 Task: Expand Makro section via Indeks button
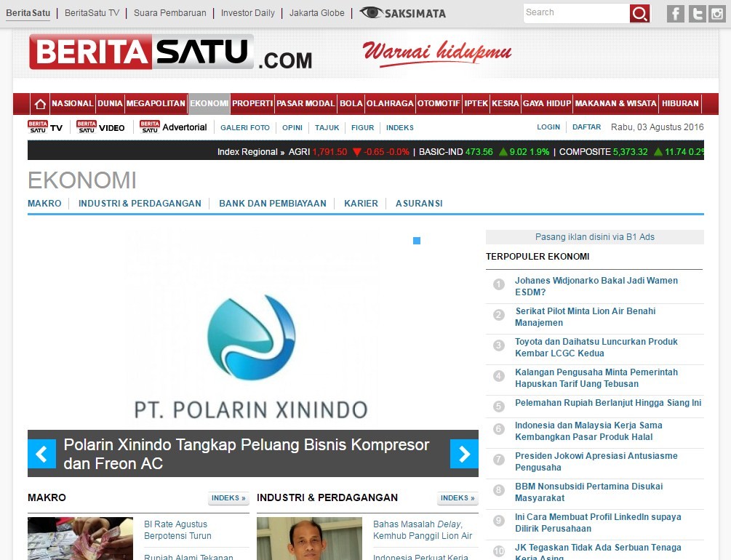click(x=229, y=498)
